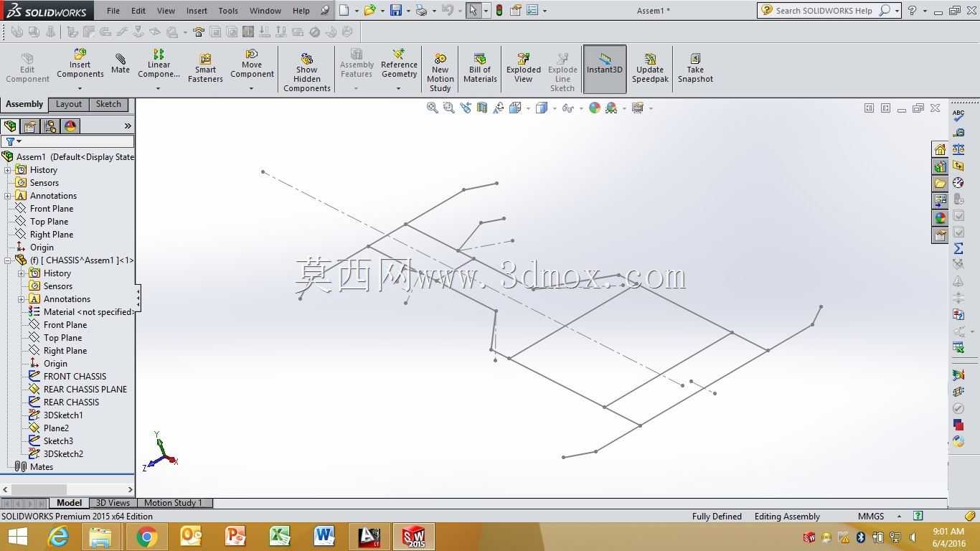Insert a Bill of Materials
The image size is (980, 551).
click(480, 67)
